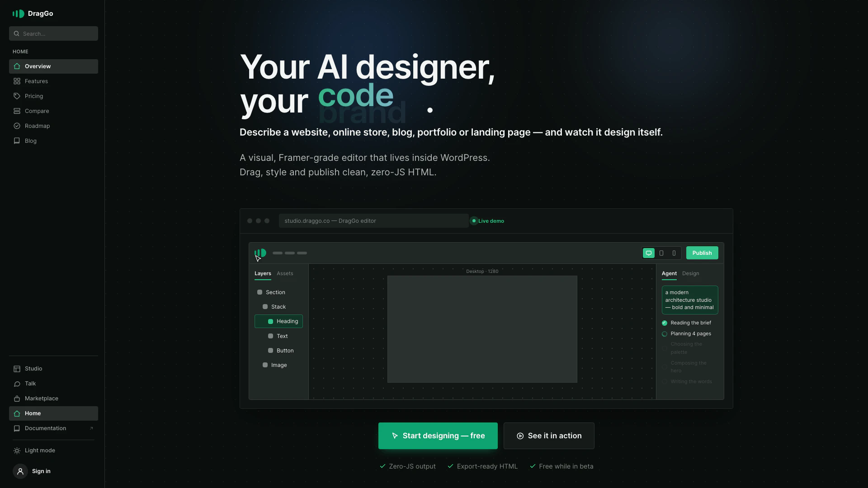Viewport: 868px width, 488px height.
Task: Click Start designing — free button
Action: point(438,436)
